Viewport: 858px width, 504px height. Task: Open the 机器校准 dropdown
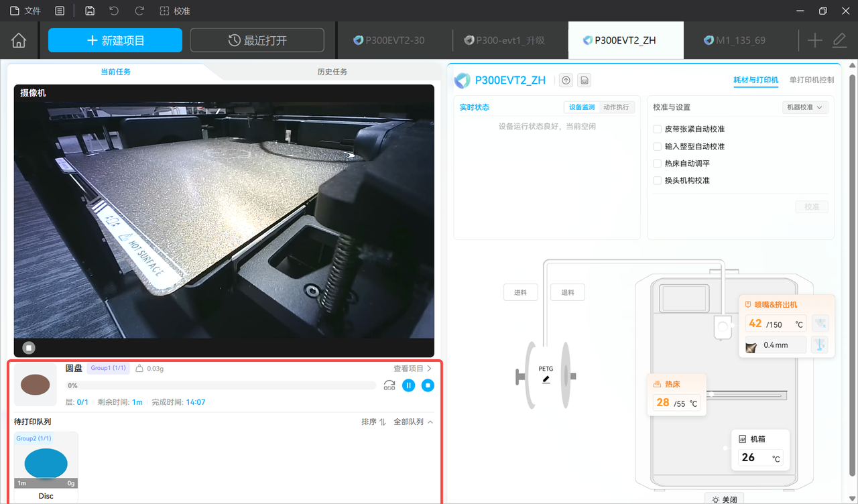click(x=805, y=107)
